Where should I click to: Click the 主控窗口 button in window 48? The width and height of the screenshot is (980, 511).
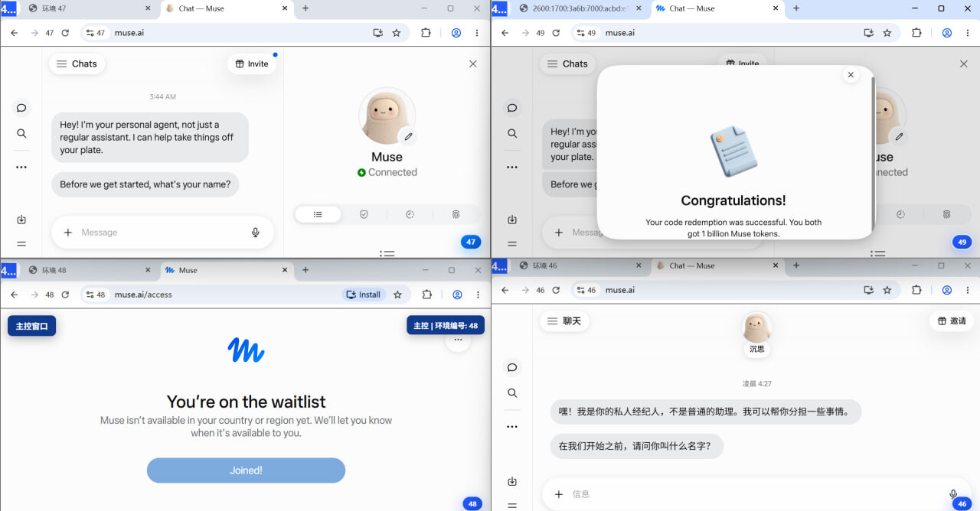32,326
